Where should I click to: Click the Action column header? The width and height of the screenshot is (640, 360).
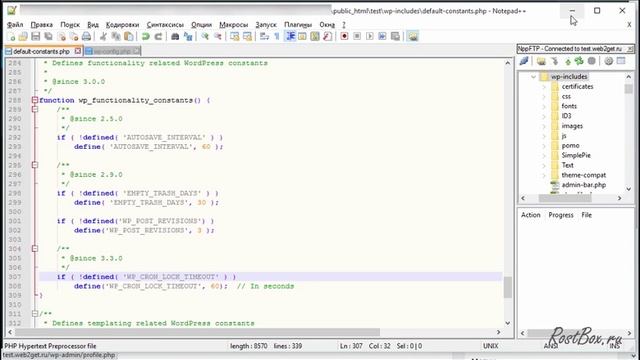(531, 215)
